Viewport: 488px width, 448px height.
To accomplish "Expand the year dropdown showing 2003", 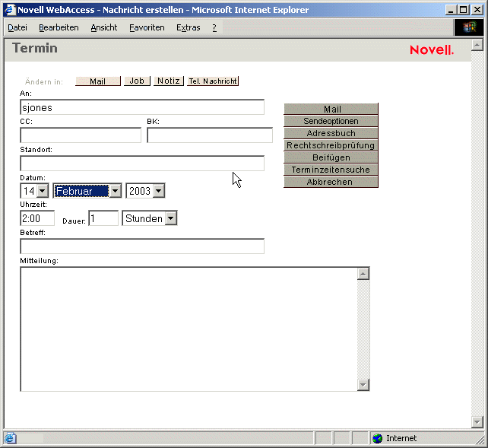I will pyautogui.click(x=159, y=190).
